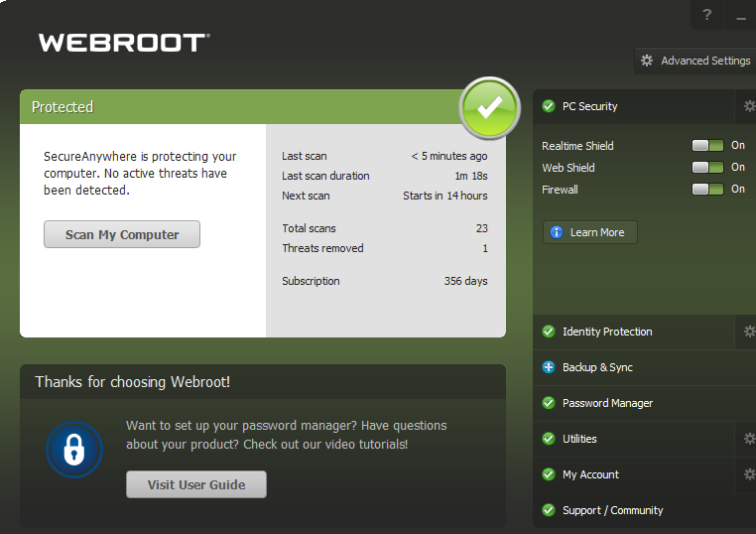Click 'SecureAnywhere is protecting your computer' message

[140, 173]
